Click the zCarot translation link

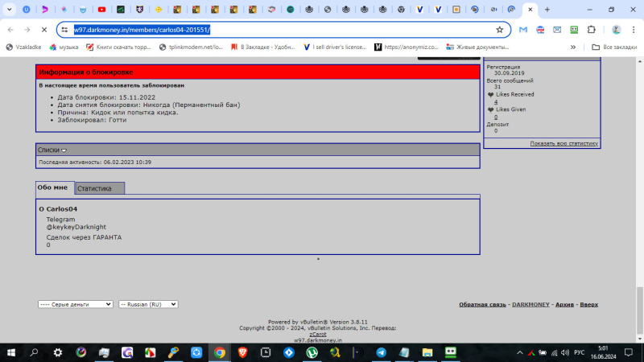(x=317, y=334)
